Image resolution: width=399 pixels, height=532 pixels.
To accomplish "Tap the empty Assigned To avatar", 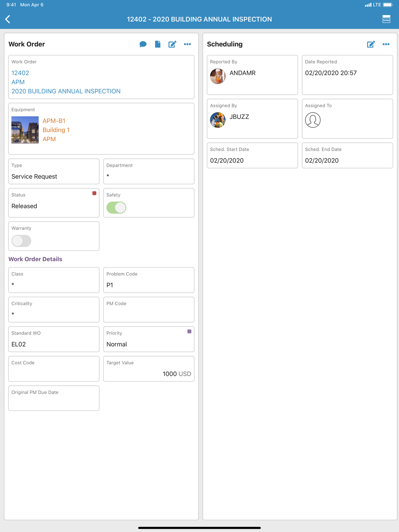I will 313,120.
